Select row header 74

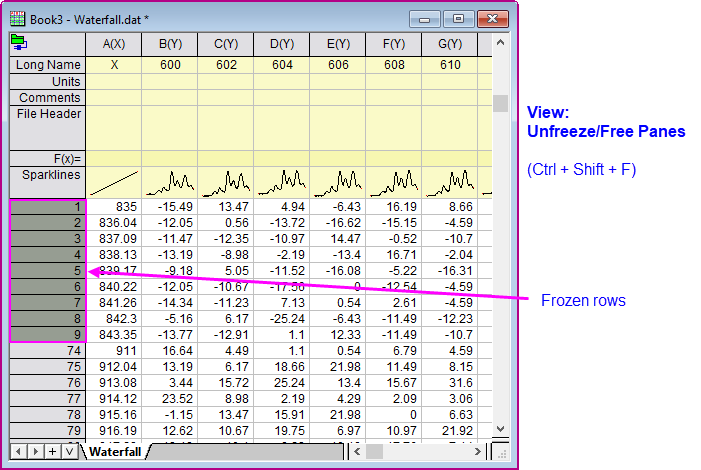(48, 351)
